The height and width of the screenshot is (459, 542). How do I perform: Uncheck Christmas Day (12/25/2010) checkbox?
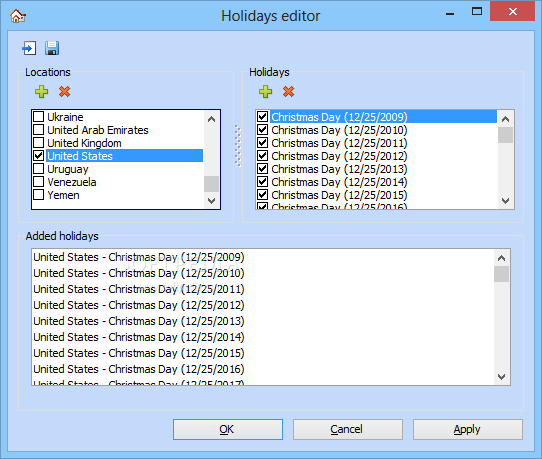(262, 130)
